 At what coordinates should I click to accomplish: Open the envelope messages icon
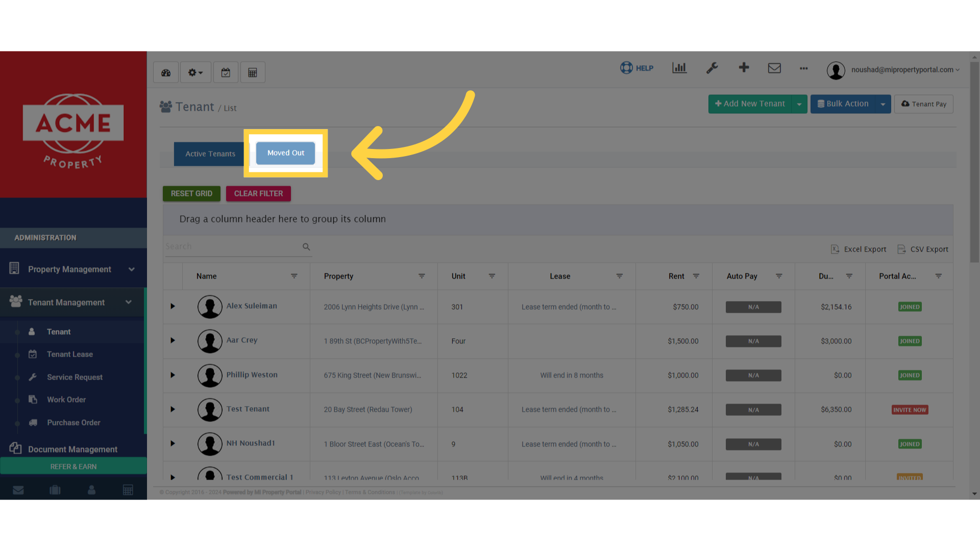click(774, 68)
